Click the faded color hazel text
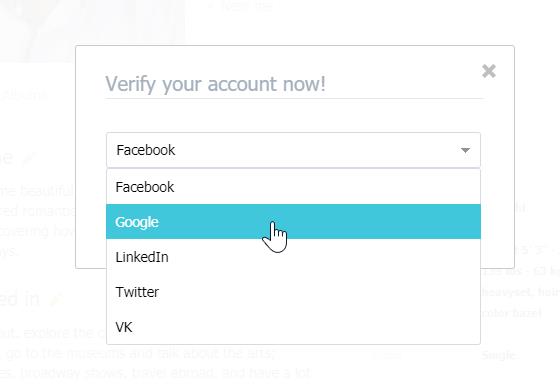This screenshot has width=560, height=391. 511,313
